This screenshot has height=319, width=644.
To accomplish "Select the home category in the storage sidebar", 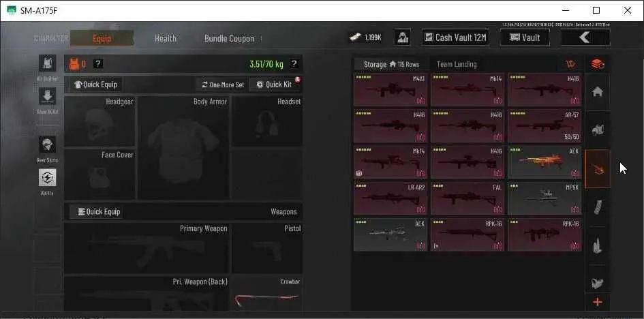I will pyautogui.click(x=598, y=92).
